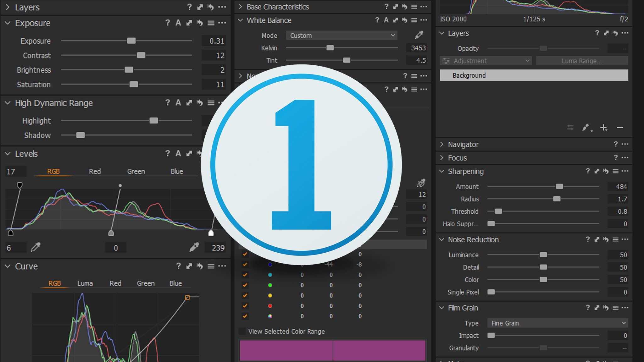
Task: Open Film Grain Type dropdown
Action: point(558,323)
